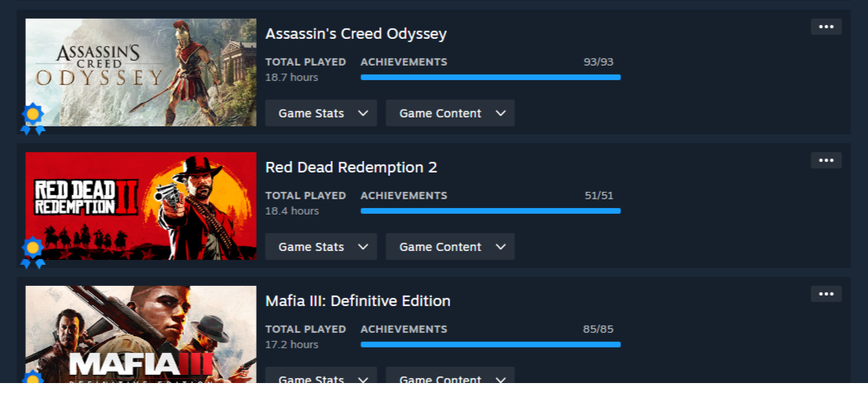Expand Game Content for Red Dead Redemption 2
Image resolution: width=868 pixels, height=413 pixels.
pos(449,247)
